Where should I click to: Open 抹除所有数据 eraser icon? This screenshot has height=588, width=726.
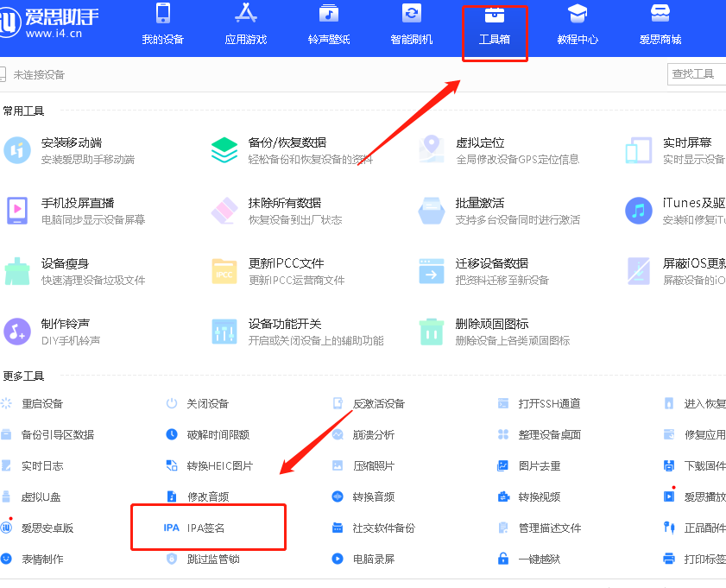[224, 211]
